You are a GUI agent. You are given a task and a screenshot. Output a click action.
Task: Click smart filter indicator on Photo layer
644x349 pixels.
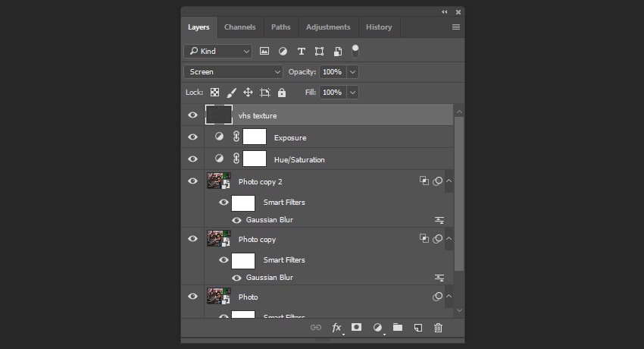pos(437,297)
